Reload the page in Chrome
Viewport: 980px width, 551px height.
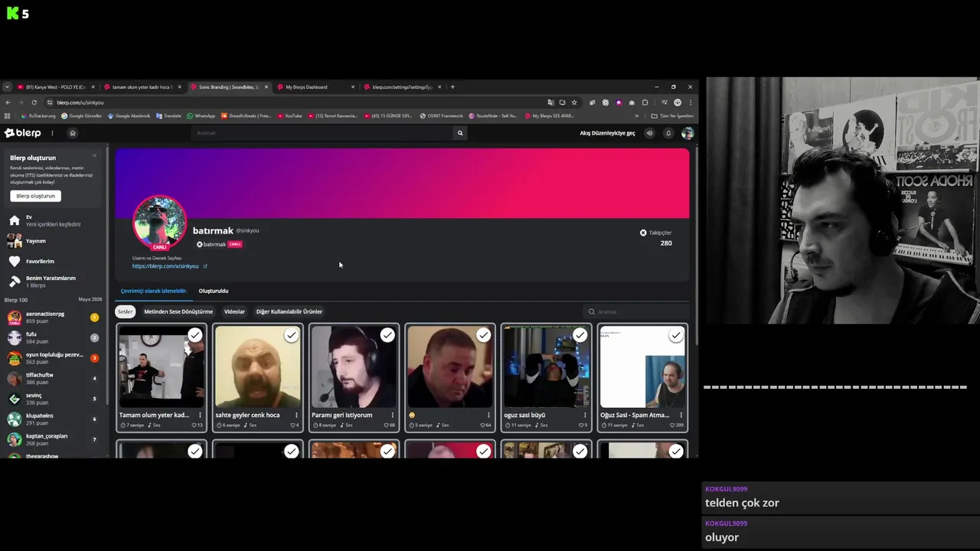34,103
